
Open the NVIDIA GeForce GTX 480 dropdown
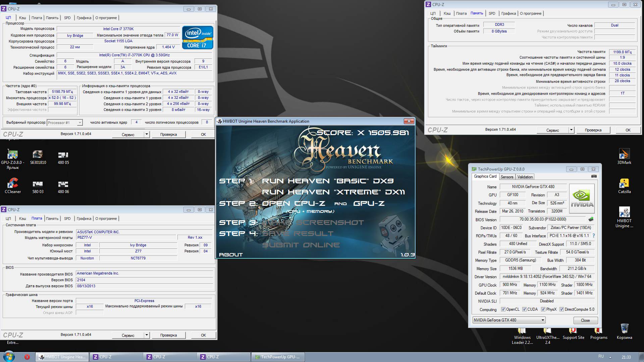click(x=509, y=320)
